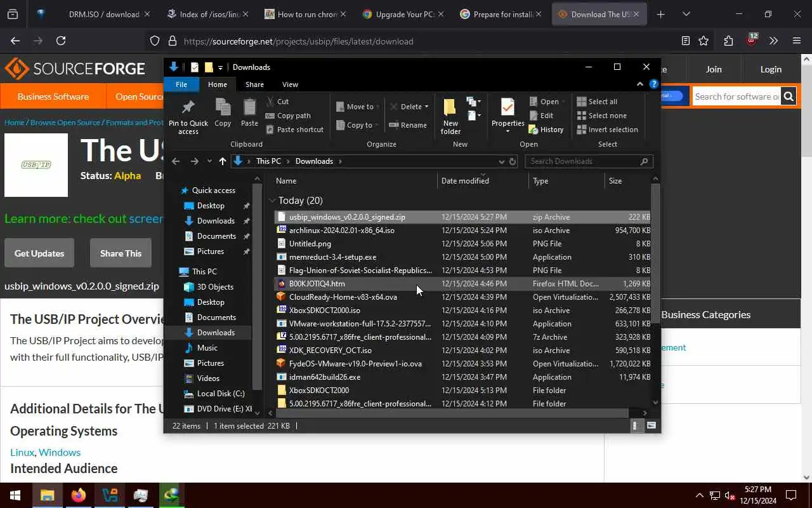
Task: Select Local Disk (C:) in sidebar
Action: tap(220, 394)
